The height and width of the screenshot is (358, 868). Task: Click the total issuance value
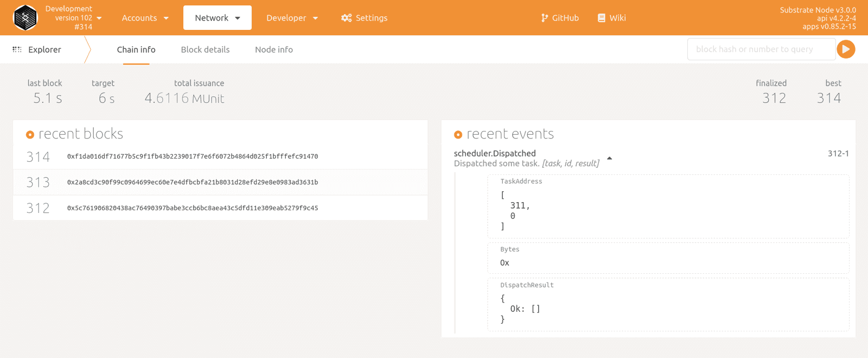click(x=184, y=98)
